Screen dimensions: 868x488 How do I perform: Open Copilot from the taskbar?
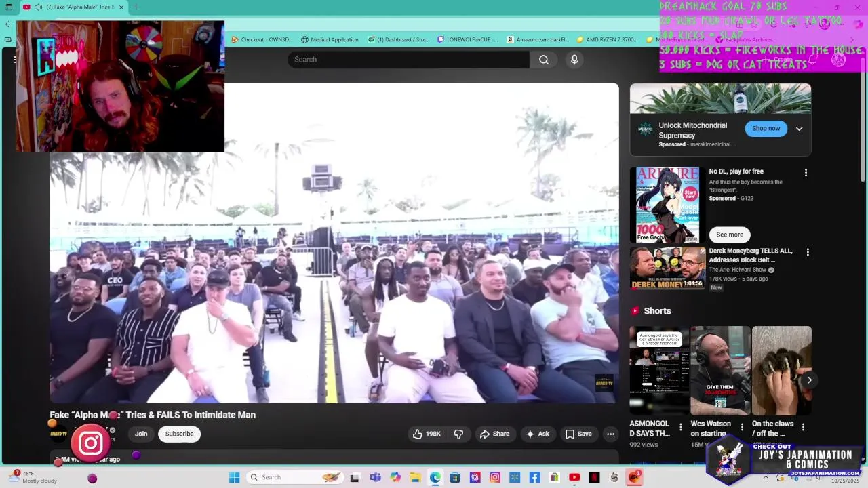(395, 477)
